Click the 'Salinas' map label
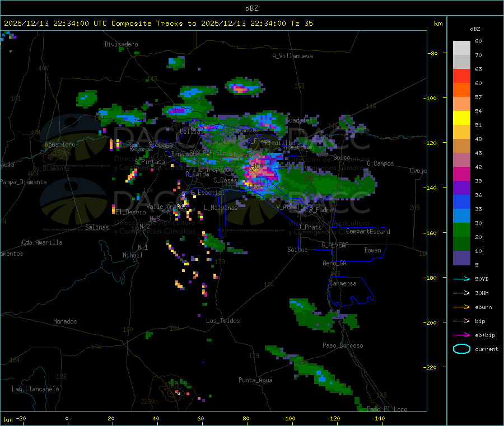The height and width of the screenshot is (426, 504). click(97, 227)
